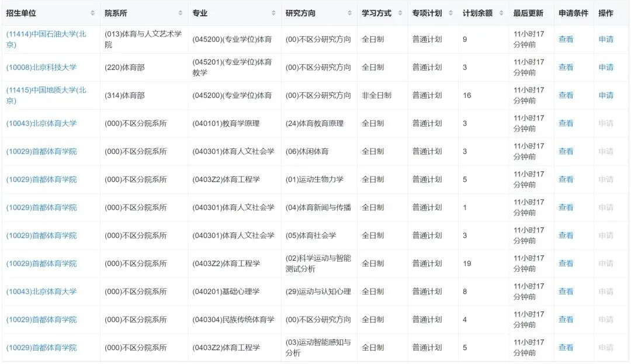
Task: Select the 操作 column header
Action: (x=606, y=13)
